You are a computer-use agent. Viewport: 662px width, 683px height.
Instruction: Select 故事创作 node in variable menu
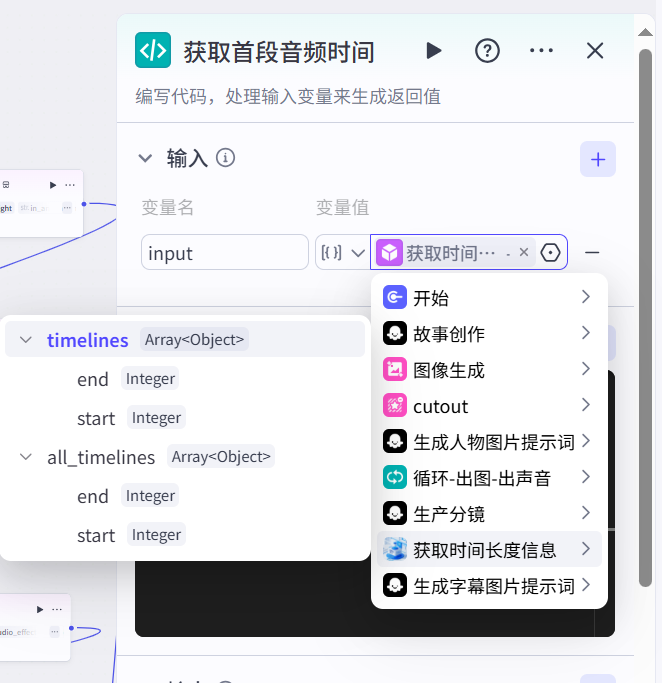point(489,334)
